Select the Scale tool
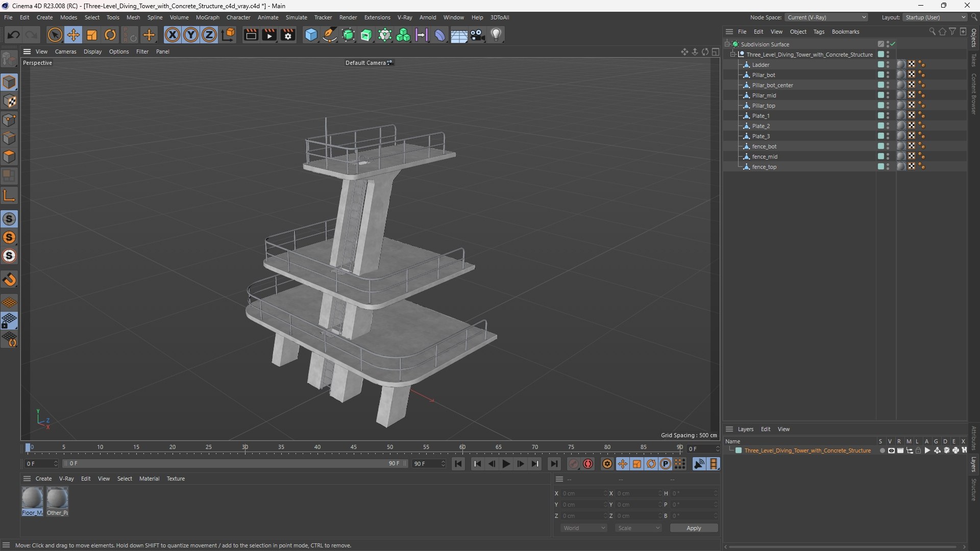 click(92, 35)
